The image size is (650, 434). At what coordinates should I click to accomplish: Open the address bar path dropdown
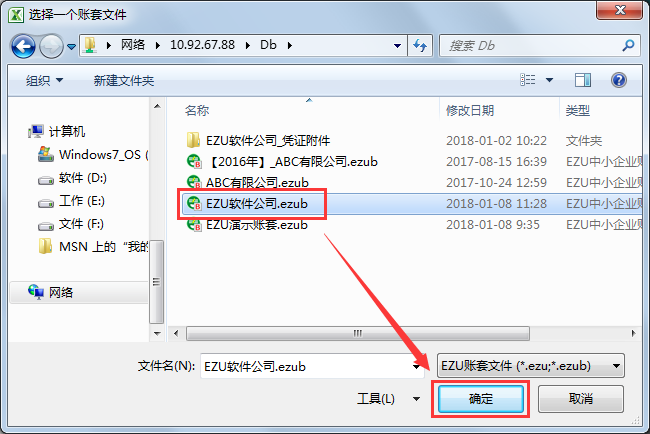pos(397,46)
